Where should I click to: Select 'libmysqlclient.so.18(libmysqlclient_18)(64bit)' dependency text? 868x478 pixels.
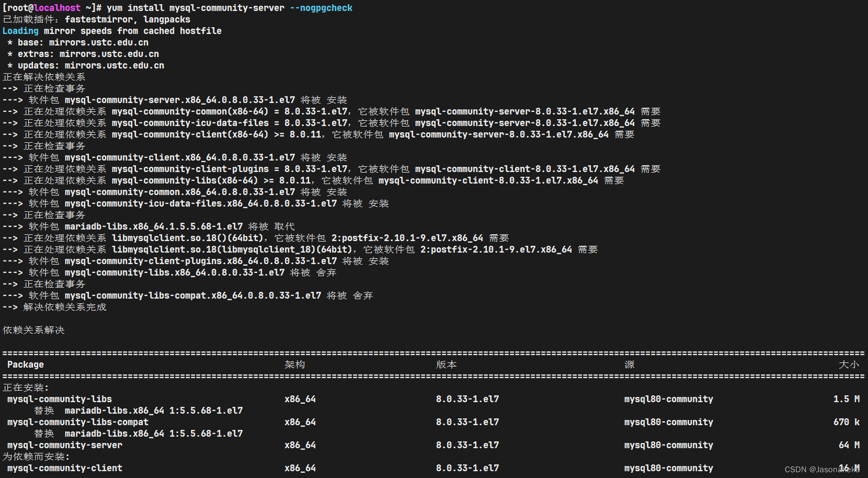coord(232,249)
